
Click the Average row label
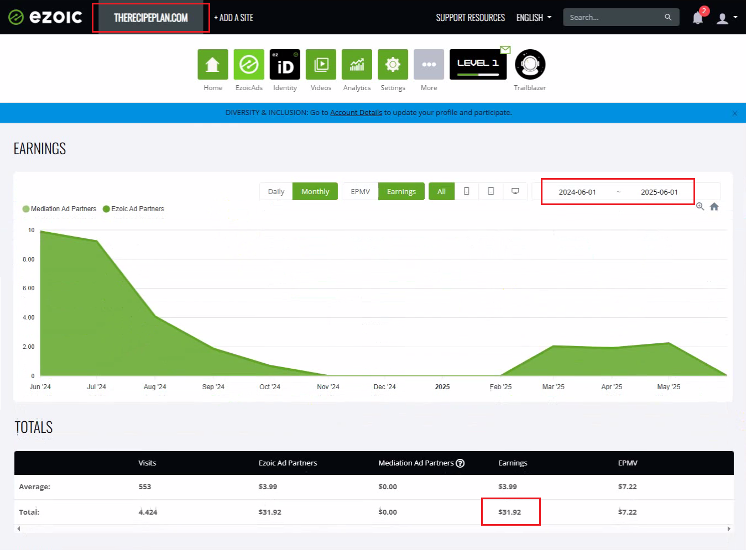click(34, 486)
